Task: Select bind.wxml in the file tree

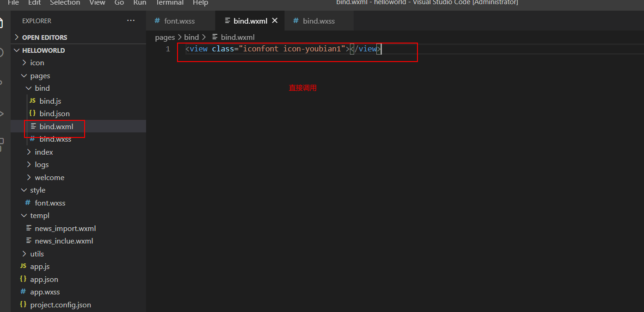Action: pyautogui.click(x=56, y=126)
